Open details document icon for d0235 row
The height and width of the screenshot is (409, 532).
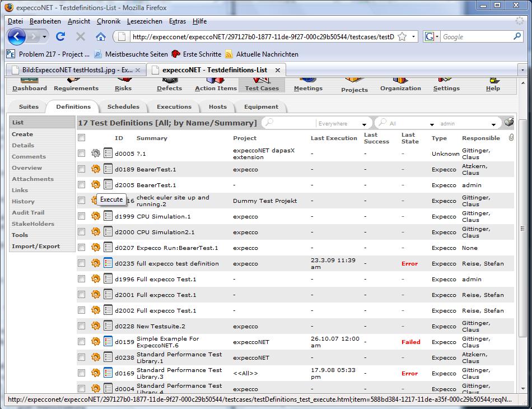(108, 263)
